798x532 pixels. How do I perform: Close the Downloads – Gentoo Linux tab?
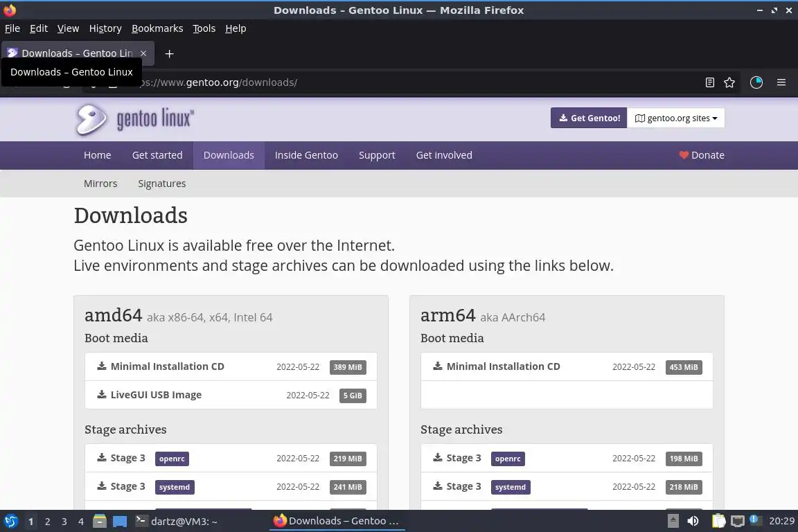143,53
